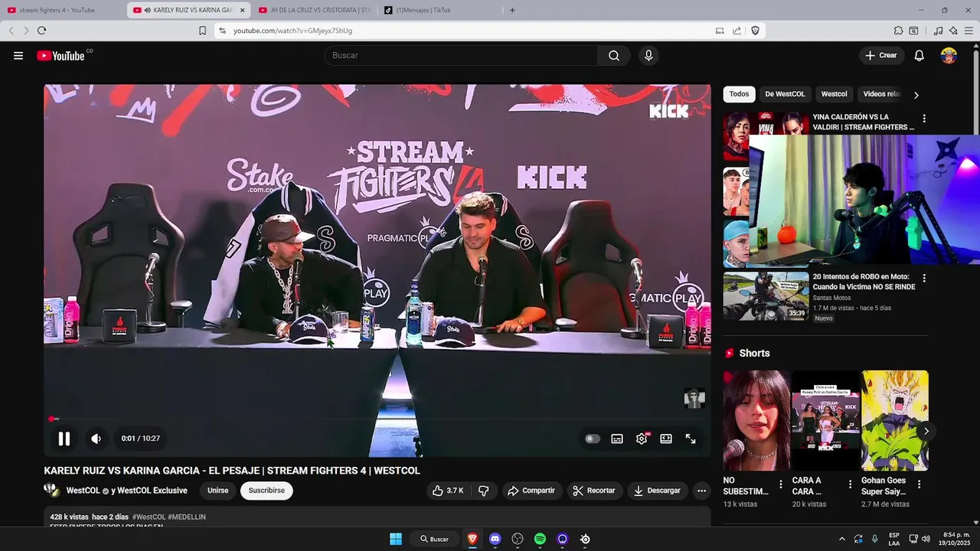The image size is (980, 551).
Task: Switch to the stream fighters 4 browser tab
Action: (x=61, y=10)
